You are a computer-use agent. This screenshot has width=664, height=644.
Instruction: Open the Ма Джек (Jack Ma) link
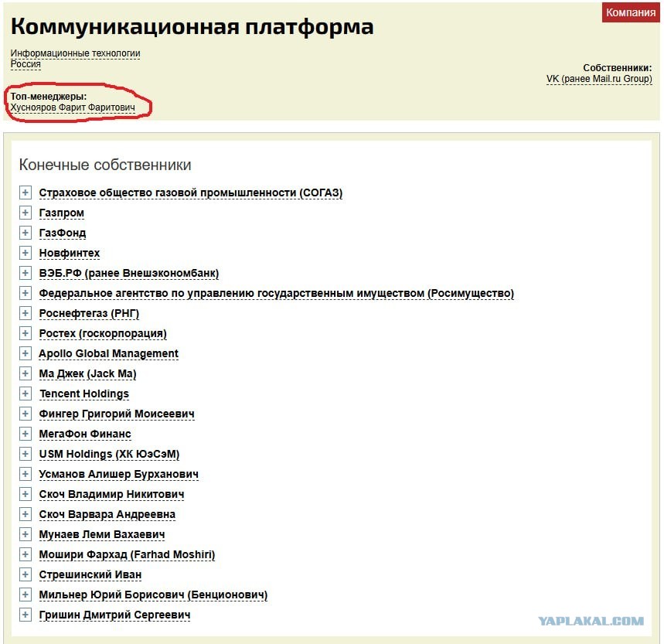(x=87, y=374)
